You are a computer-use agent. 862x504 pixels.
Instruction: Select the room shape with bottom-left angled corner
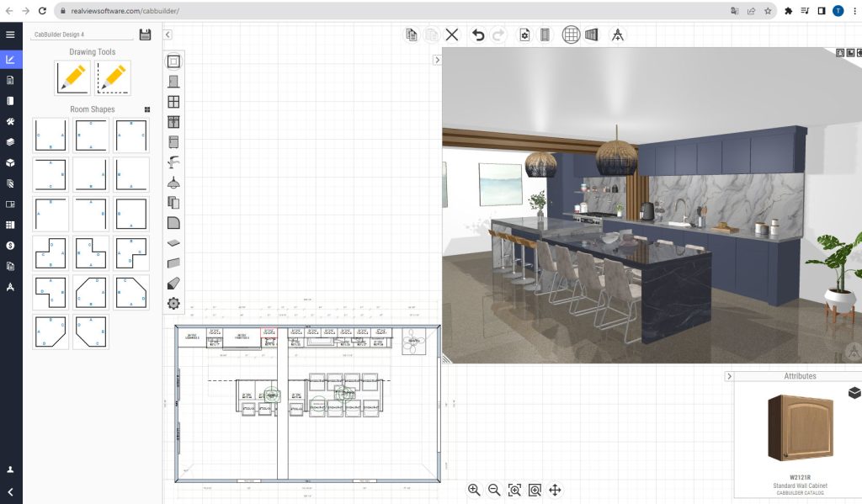point(91,332)
